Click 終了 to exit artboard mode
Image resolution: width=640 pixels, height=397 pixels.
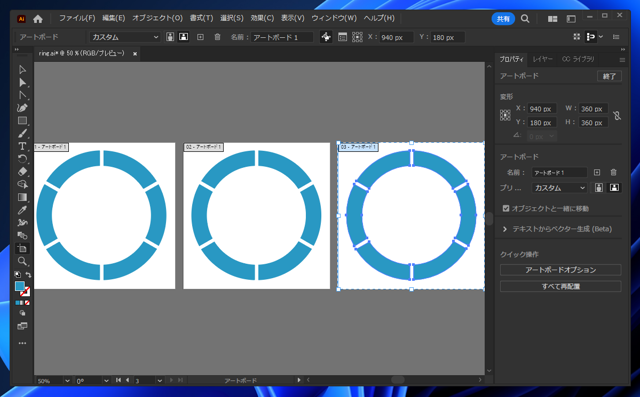coord(609,76)
